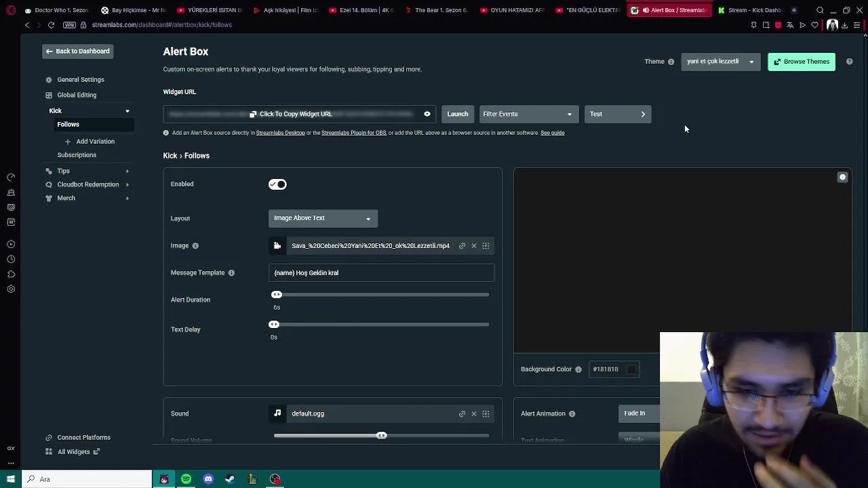
Task: Reload the page with browser refresh icon
Action: (x=51, y=25)
